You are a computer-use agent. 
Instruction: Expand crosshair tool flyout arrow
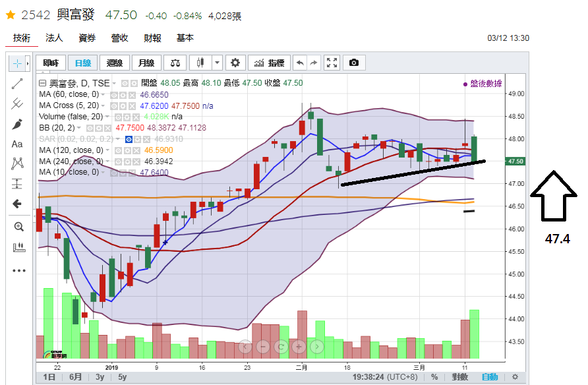[28, 64]
